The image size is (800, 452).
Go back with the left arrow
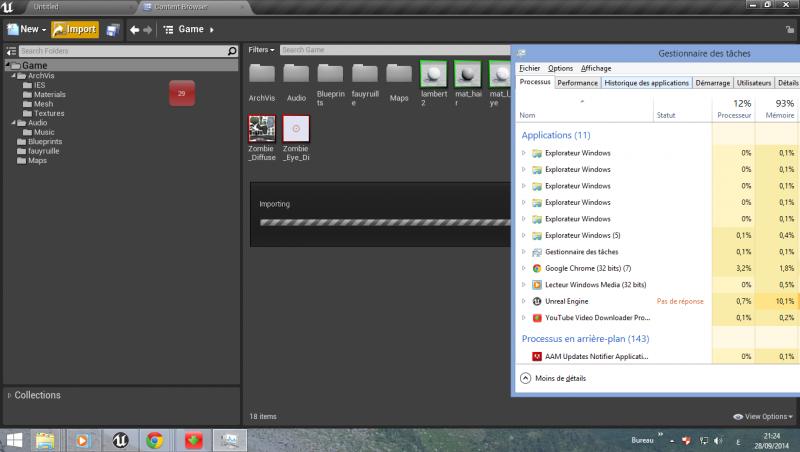pyautogui.click(x=134, y=30)
